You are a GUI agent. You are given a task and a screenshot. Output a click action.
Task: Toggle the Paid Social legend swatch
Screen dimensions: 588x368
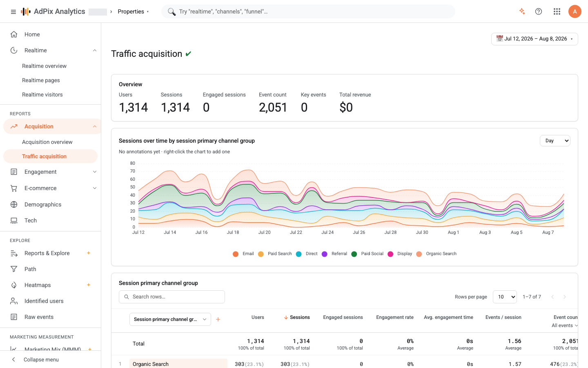[x=354, y=254]
